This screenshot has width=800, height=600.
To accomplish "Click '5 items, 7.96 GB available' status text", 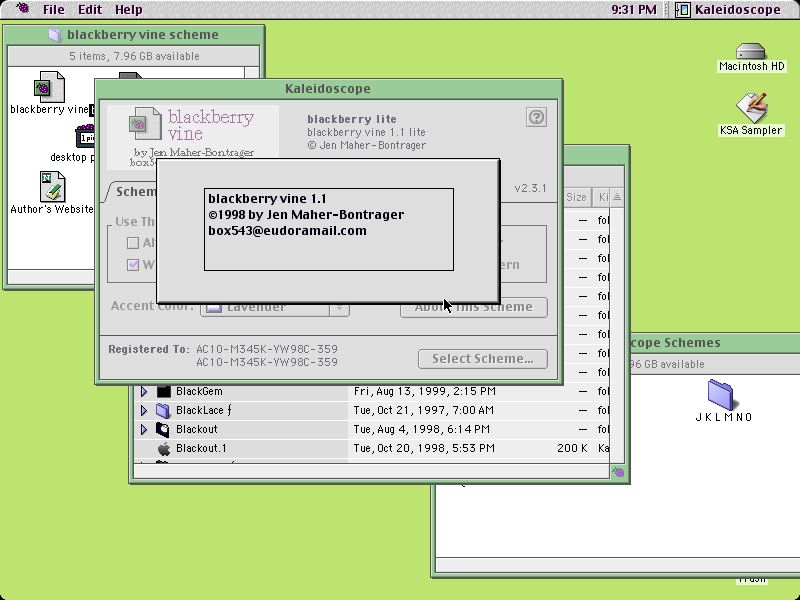I will 134,56.
